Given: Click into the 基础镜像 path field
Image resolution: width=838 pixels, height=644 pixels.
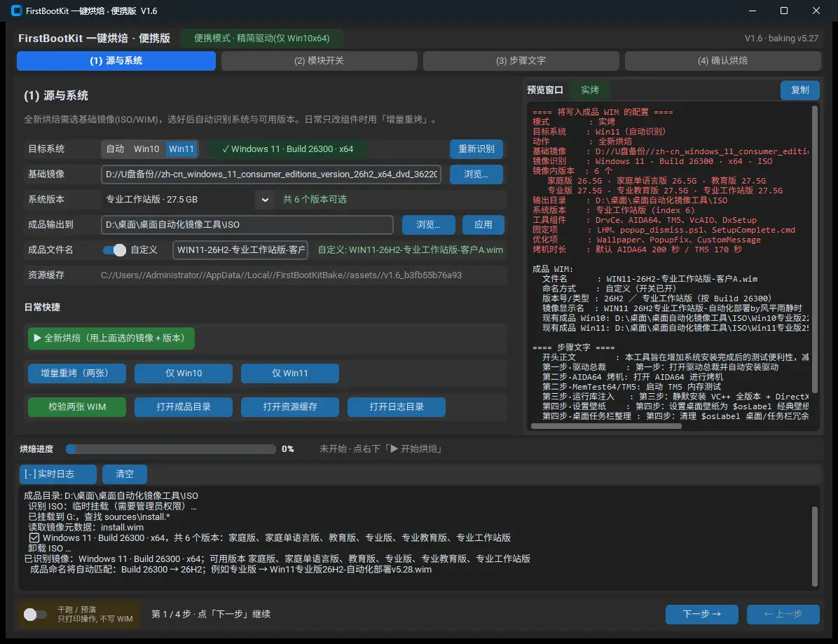Looking at the screenshot, I should tap(271, 174).
